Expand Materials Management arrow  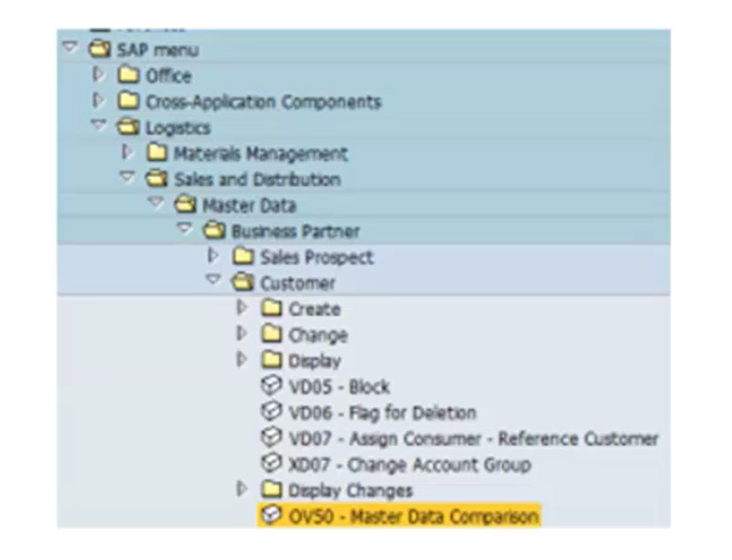pyautogui.click(x=127, y=152)
